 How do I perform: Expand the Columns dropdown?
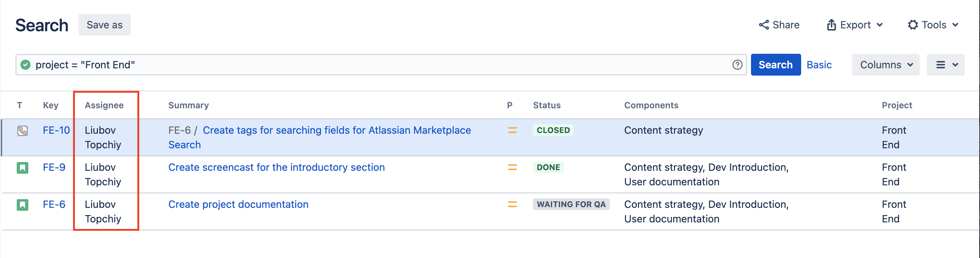[885, 65]
